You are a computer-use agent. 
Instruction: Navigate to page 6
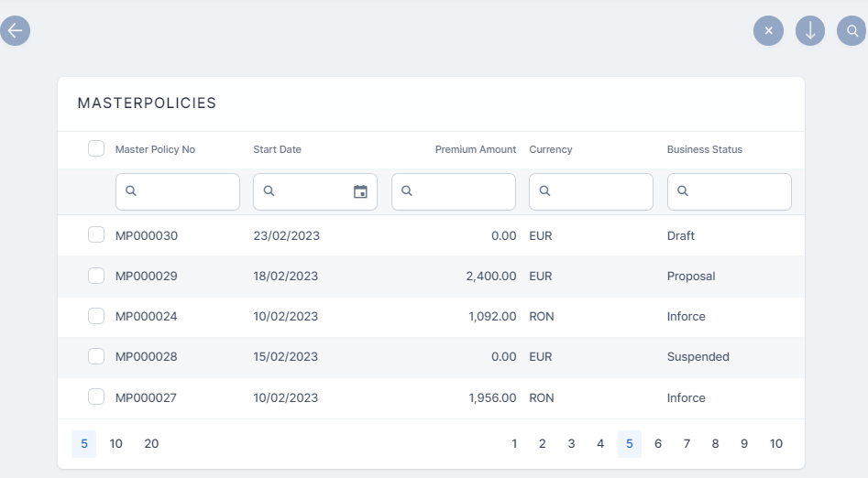coord(658,444)
